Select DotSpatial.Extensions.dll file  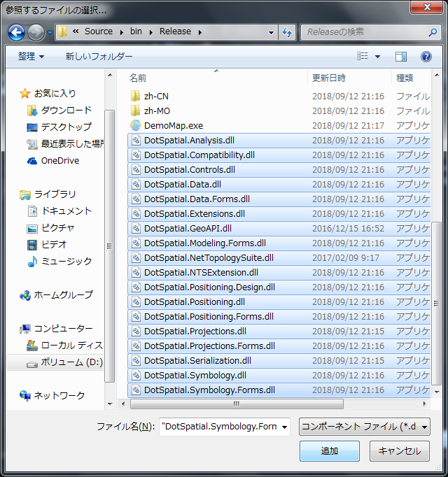coord(279,213)
